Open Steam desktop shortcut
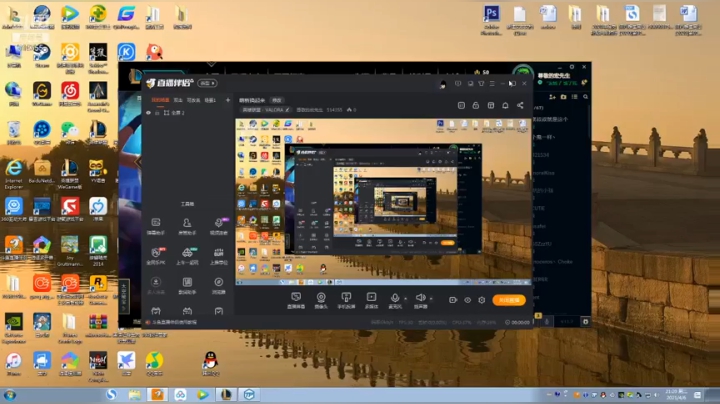 pos(42,56)
